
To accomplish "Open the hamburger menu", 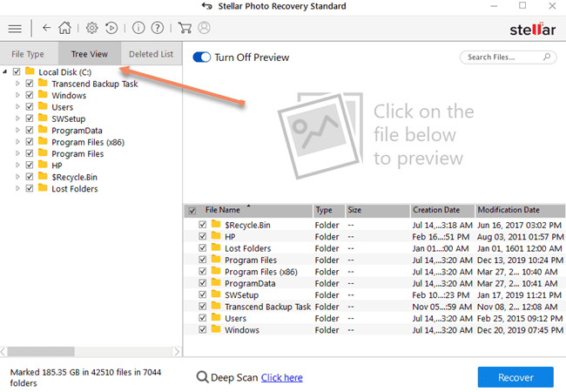I will [16, 27].
